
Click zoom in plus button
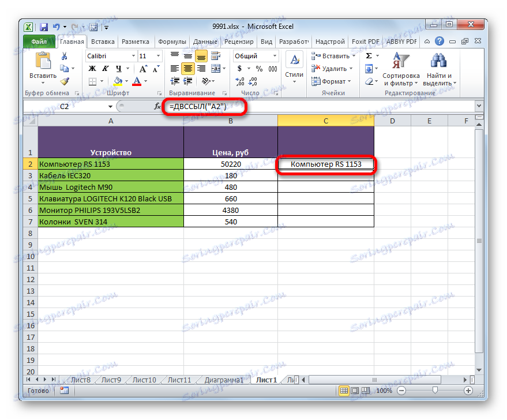[468, 391]
